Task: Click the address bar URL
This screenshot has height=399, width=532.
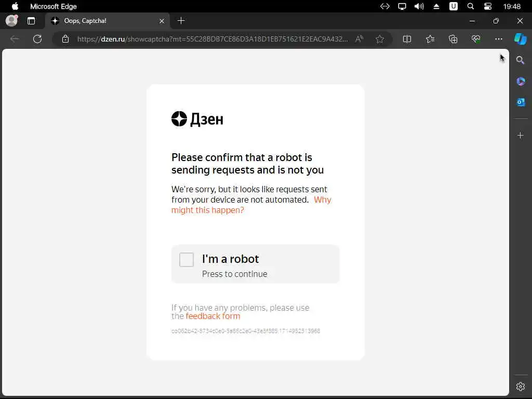Action: (x=212, y=39)
